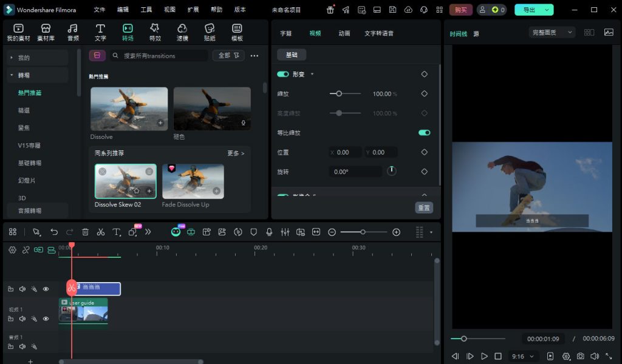Viewport: 622px width, 364px height.
Task: Select the split scissors tool in timeline toolbar
Action: pyautogui.click(x=101, y=232)
